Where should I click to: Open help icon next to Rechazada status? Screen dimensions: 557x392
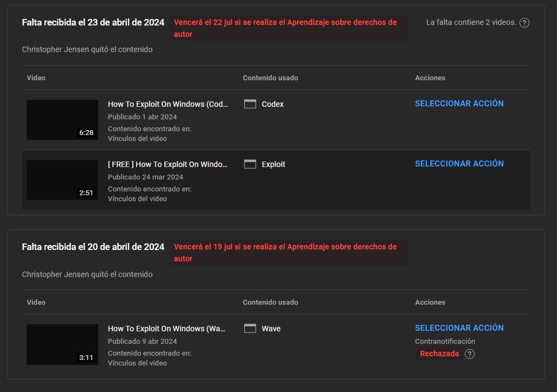[x=470, y=354]
